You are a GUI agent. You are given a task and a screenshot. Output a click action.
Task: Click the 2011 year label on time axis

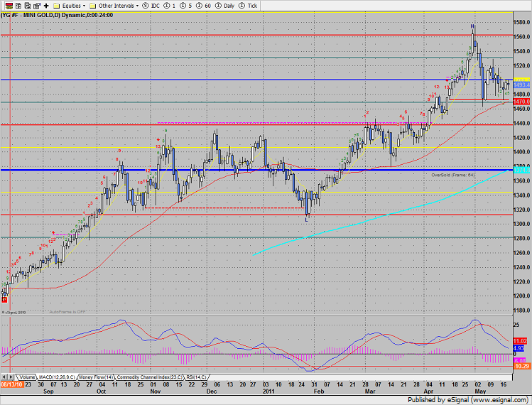point(268,391)
